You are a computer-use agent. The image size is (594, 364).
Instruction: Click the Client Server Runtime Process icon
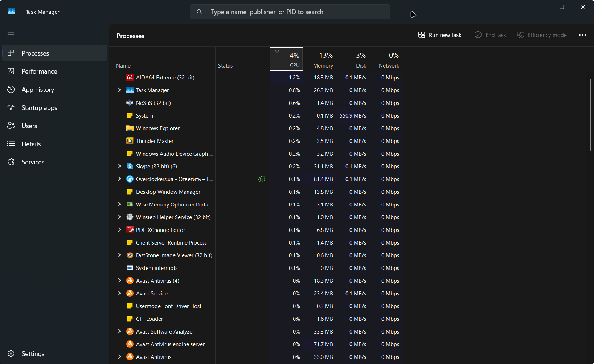point(130,242)
